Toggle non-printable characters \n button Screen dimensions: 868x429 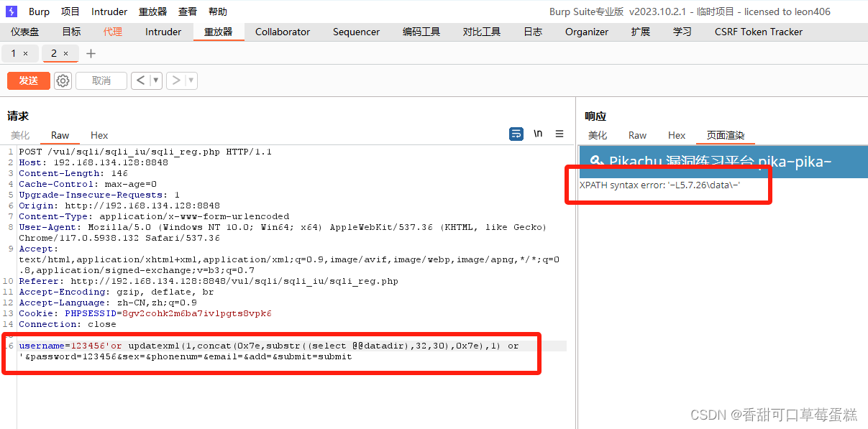[x=538, y=134]
